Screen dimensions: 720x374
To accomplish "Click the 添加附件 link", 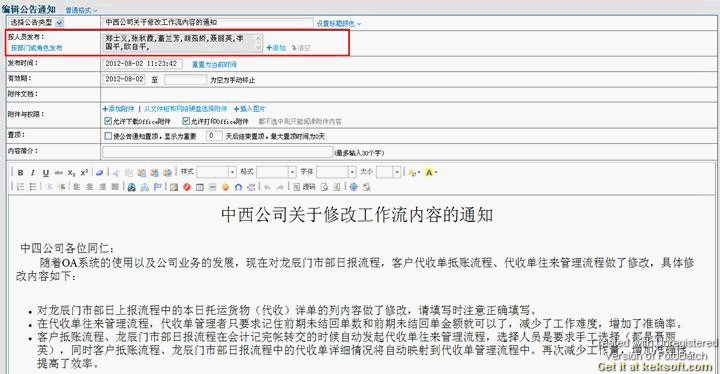I will [118, 109].
